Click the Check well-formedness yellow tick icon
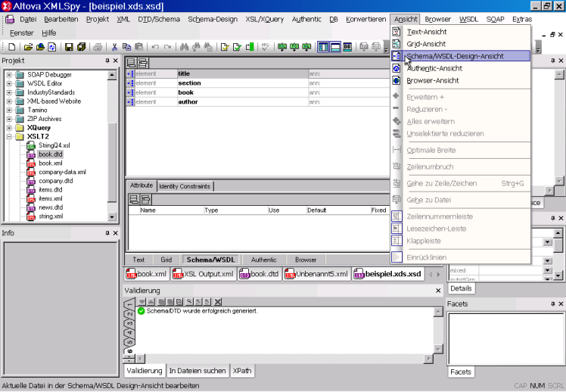566x392 pixels. [x=225, y=47]
